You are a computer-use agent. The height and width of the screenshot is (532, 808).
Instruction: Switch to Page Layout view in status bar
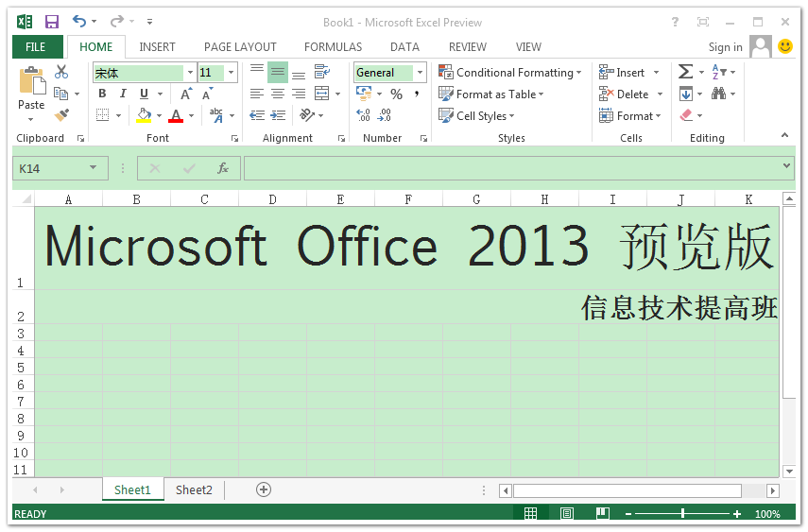[x=566, y=513]
